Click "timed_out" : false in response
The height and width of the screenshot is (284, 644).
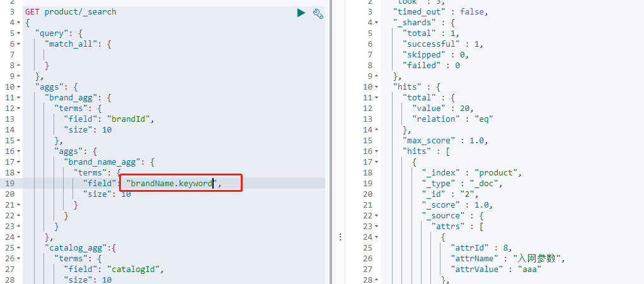coord(440,12)
